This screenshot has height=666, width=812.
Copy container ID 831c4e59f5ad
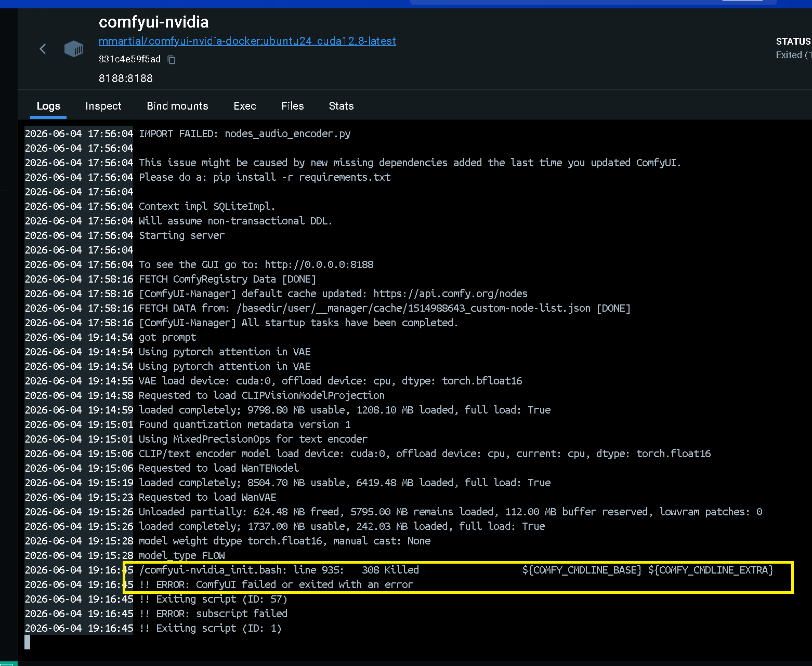[x=172, y=60]
